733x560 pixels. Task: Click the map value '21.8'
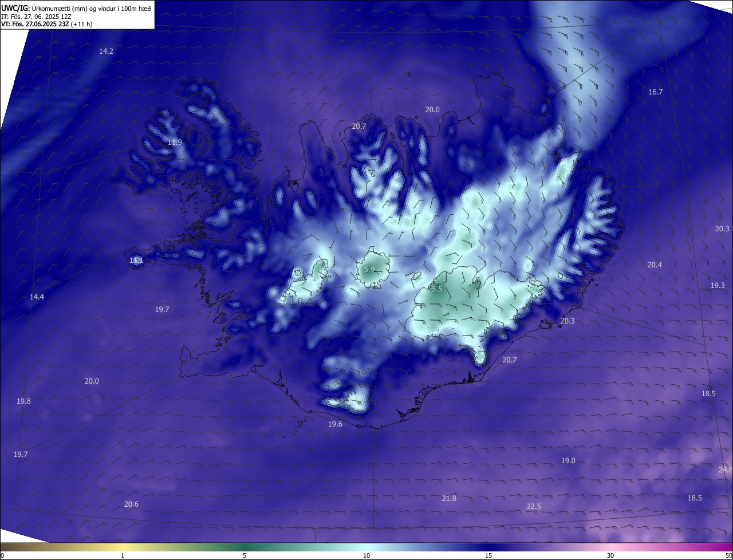(x=449, y=498)
